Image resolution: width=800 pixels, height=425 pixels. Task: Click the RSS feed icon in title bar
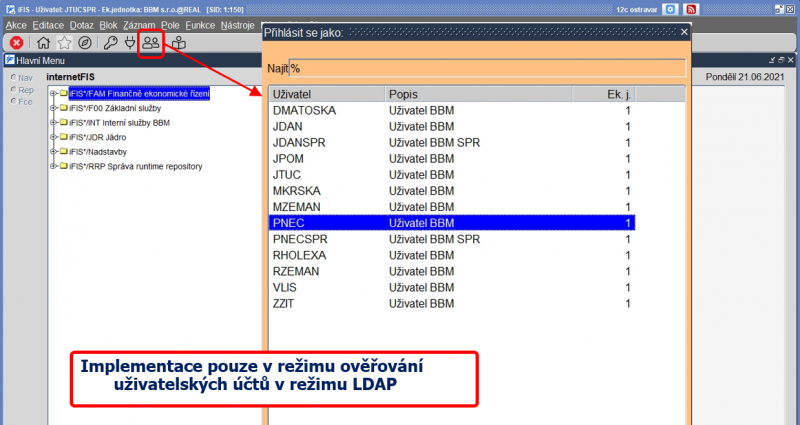(692, 9)
